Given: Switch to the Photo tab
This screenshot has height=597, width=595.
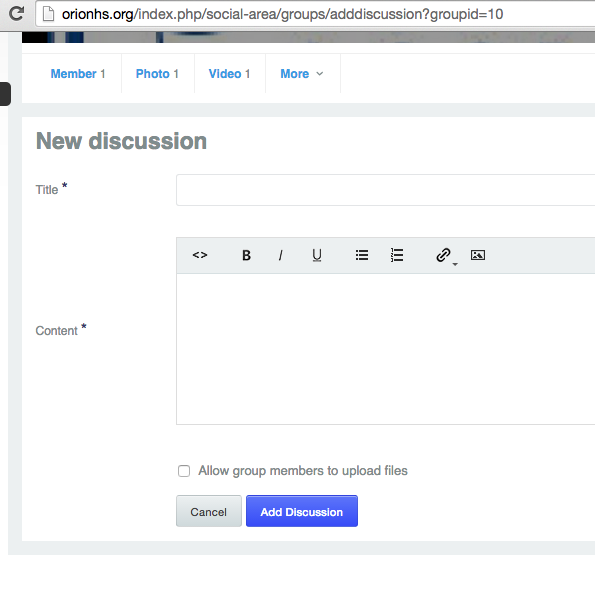Looking at the screenshot, I should [157, 73].
